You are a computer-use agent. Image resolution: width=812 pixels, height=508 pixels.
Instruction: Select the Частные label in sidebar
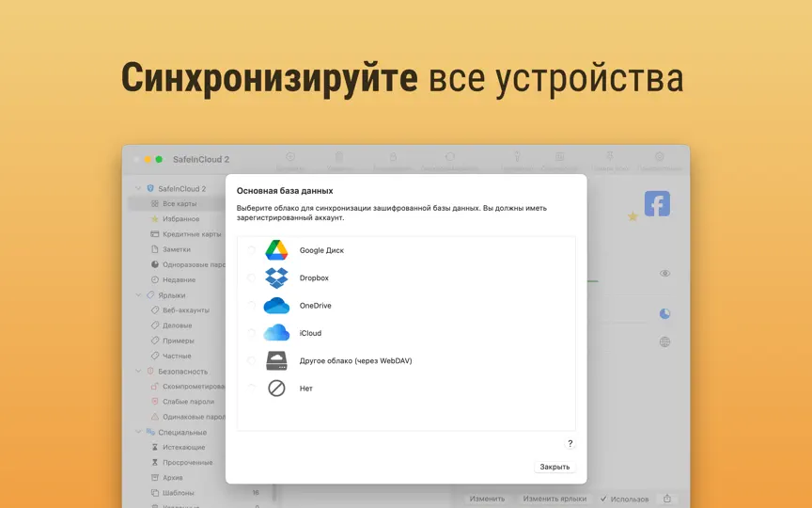(x=177, y=356)
